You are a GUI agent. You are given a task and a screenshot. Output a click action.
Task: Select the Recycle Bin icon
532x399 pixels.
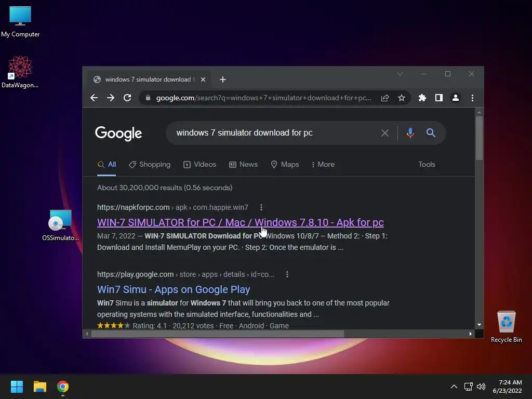pos(506,327)
